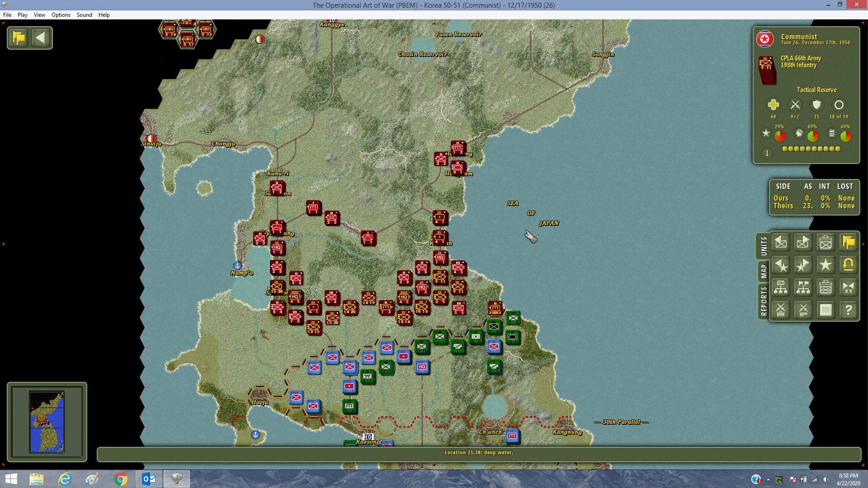Click the next unit button in Units panel

[x=803, y=243]
